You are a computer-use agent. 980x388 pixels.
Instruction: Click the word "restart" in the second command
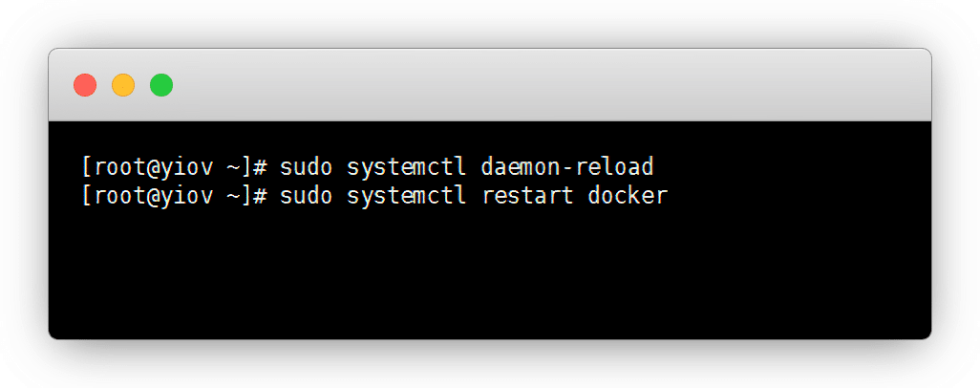pyautogui.click(x=520, y=196)
